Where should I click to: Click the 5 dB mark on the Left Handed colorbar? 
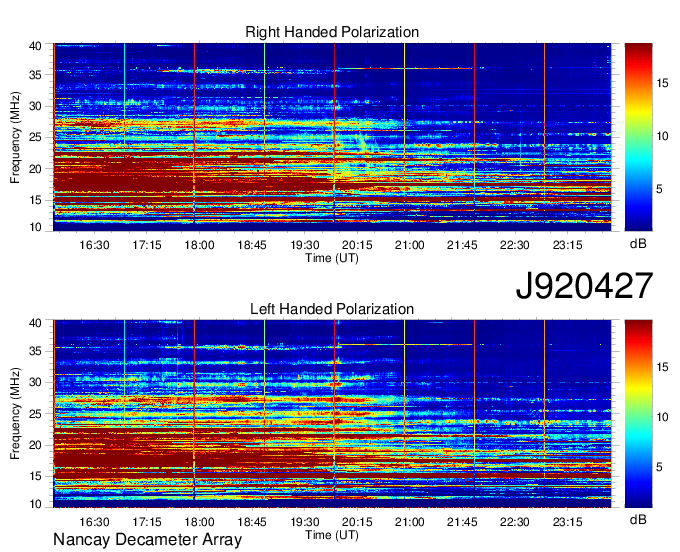tap(659, 467)
